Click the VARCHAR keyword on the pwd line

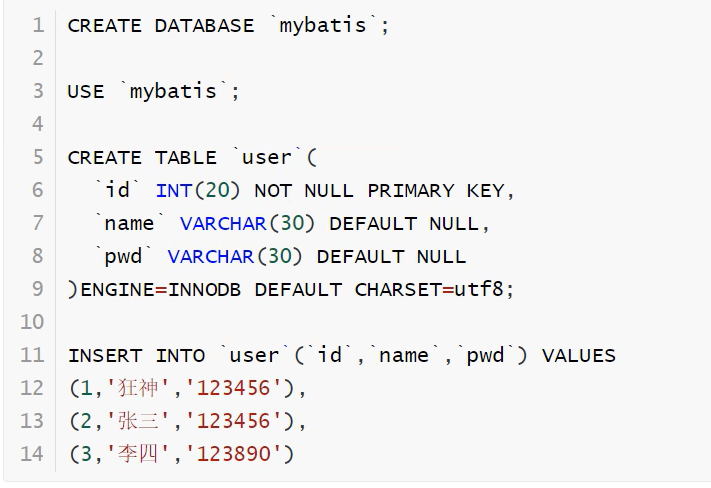(x=211, y=256)
